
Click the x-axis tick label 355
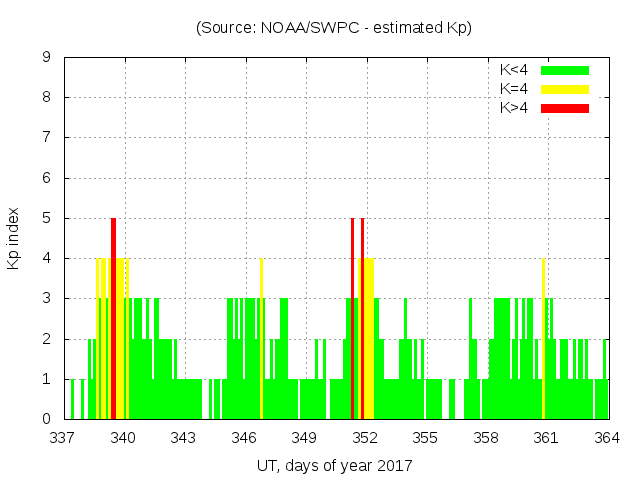[x=426, y=438]
